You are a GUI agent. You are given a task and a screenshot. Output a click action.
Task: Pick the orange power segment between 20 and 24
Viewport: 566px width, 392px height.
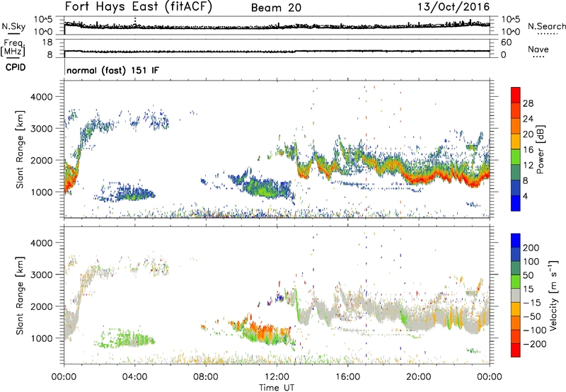pos(516,127)
